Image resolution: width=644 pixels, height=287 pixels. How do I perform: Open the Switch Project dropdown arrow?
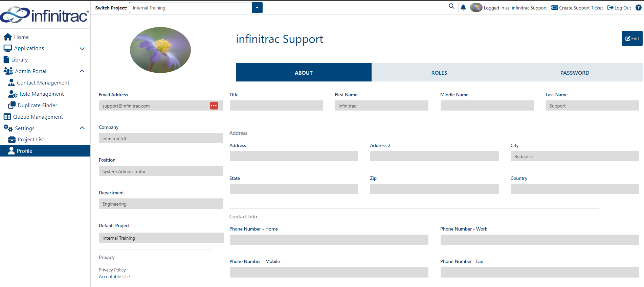[257, 8]
